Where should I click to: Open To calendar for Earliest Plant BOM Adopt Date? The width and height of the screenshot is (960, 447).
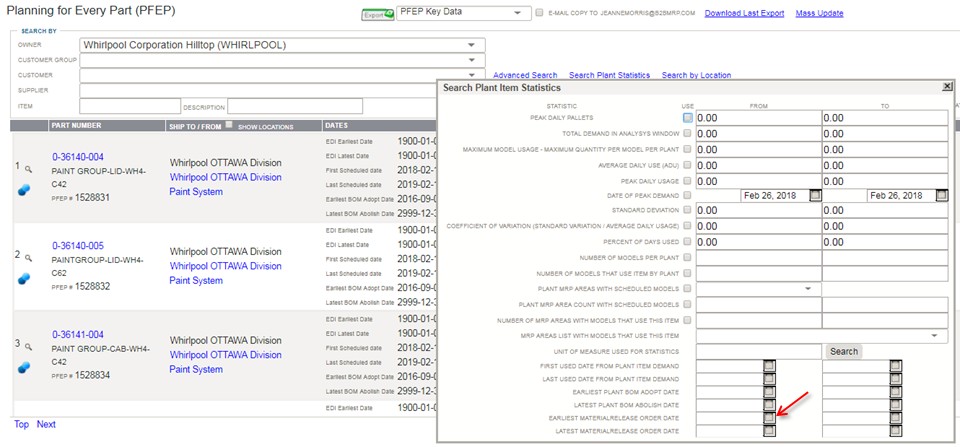896,392
